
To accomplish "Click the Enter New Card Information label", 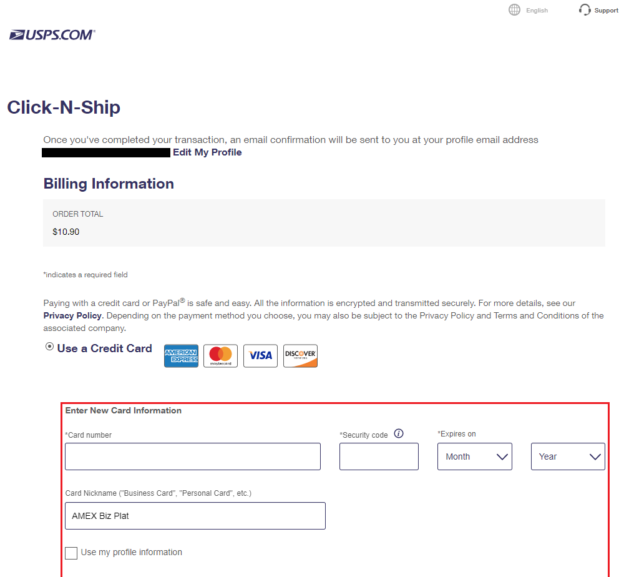I will [x=123, y=411].
